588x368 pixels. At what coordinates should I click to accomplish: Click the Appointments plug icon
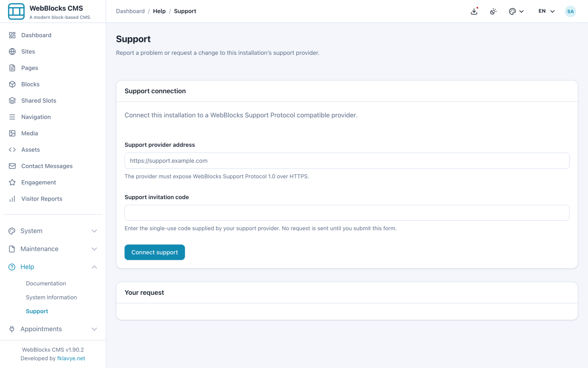(12, 329)
